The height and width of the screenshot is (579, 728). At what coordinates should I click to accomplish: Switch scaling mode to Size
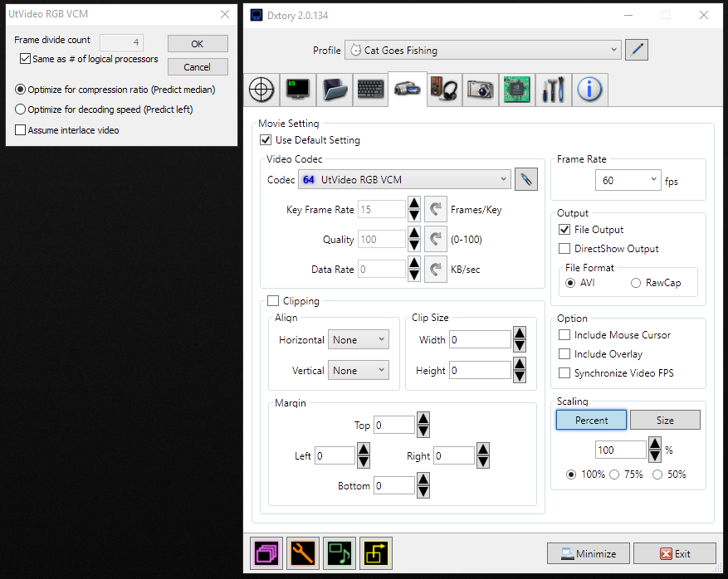click(665, 420)
